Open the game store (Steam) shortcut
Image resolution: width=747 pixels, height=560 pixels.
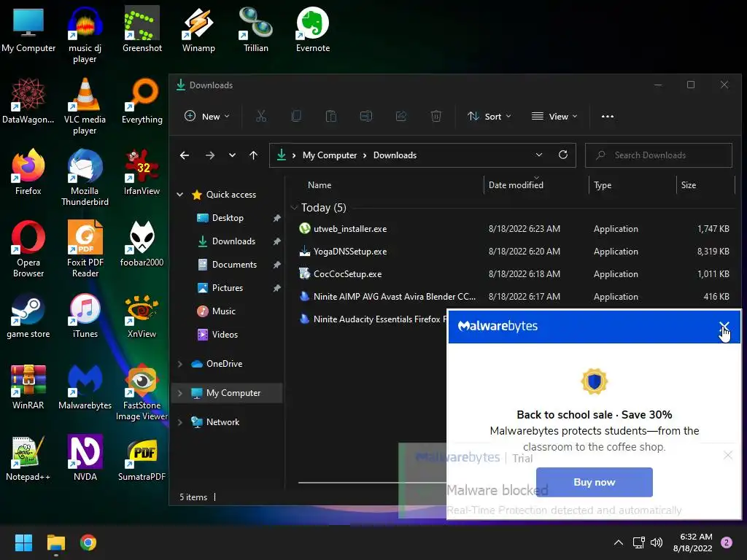[28, 315]
